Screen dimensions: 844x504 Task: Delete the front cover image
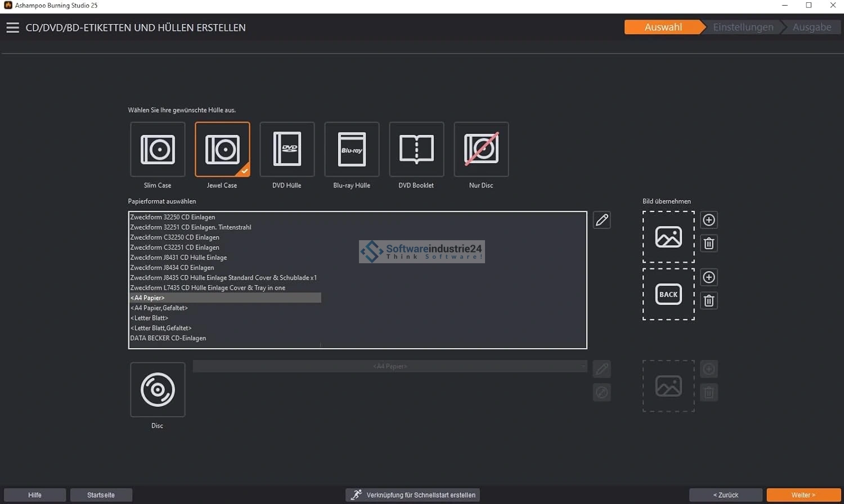point(709,244)
